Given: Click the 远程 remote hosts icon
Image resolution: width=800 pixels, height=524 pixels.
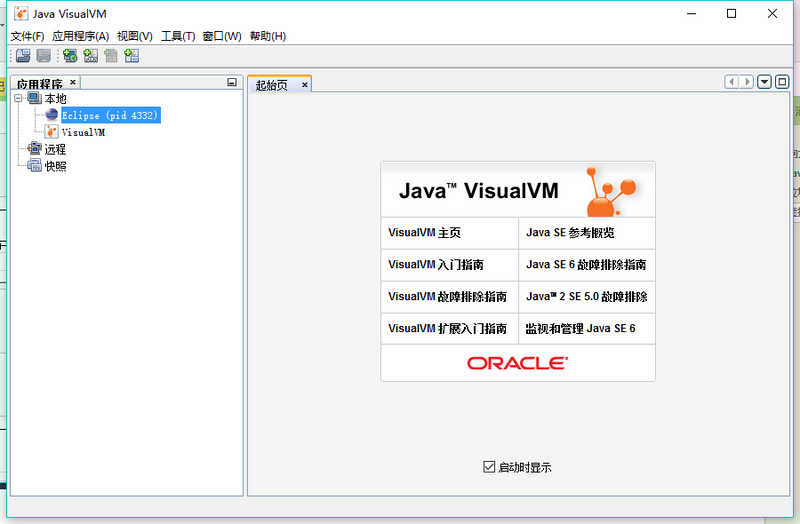Looking at the screenshot, I should click(35, 148).
